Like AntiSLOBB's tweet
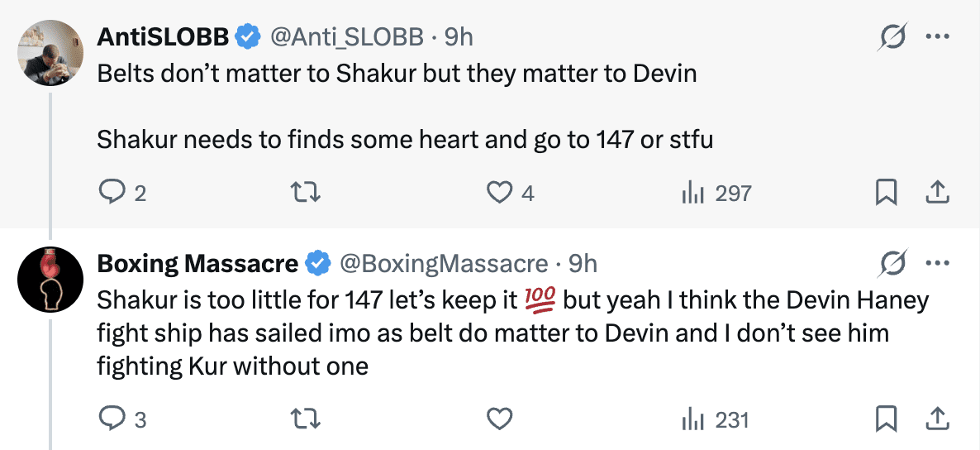Screen dimensions: 980x450 tap(498, 193)
